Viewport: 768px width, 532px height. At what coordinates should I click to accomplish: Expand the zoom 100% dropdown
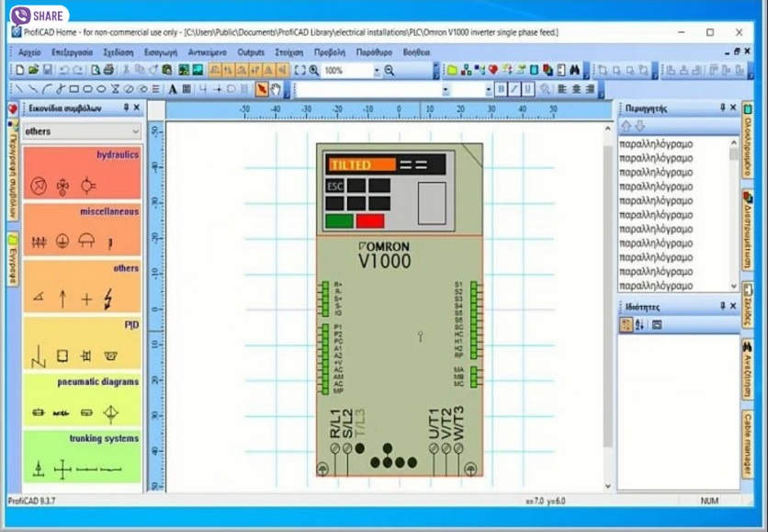click(x=376, y=70)
